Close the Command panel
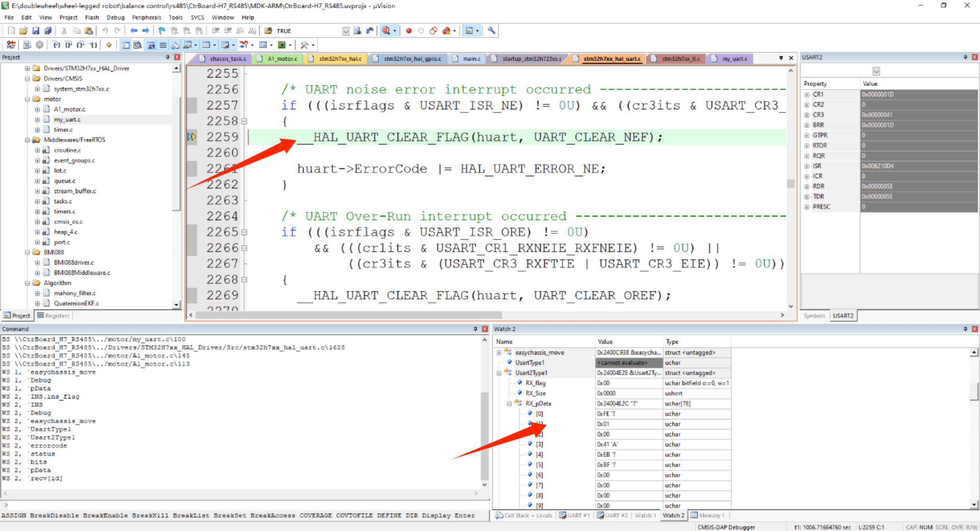The width and height of the screenshot is (980, 531). [485, 329]
